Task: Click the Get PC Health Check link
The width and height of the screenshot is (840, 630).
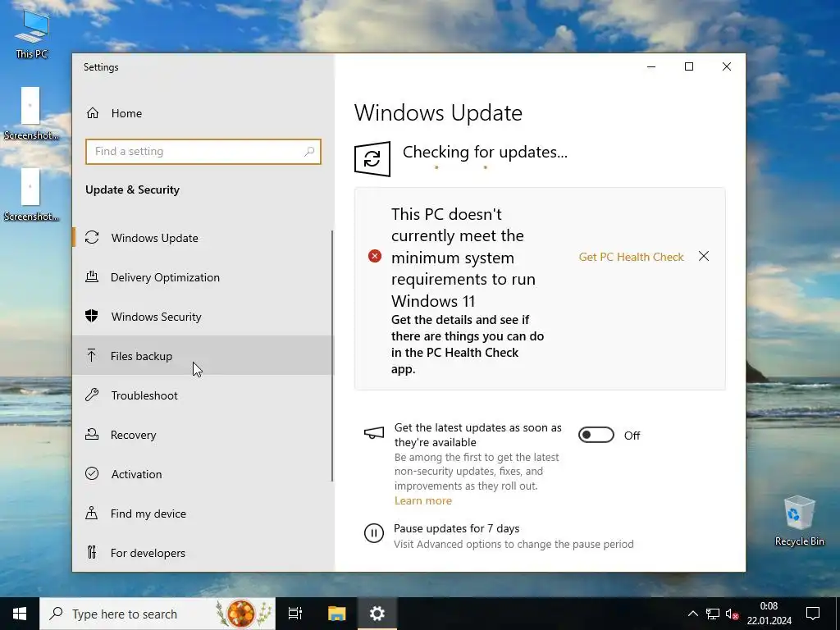Action: tap(631, 257)
